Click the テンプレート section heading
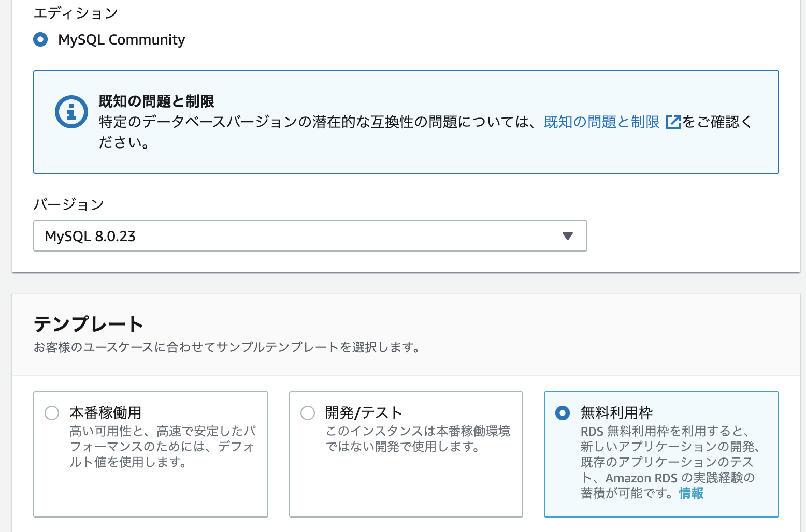806x532 pixels. coord(88,324)
